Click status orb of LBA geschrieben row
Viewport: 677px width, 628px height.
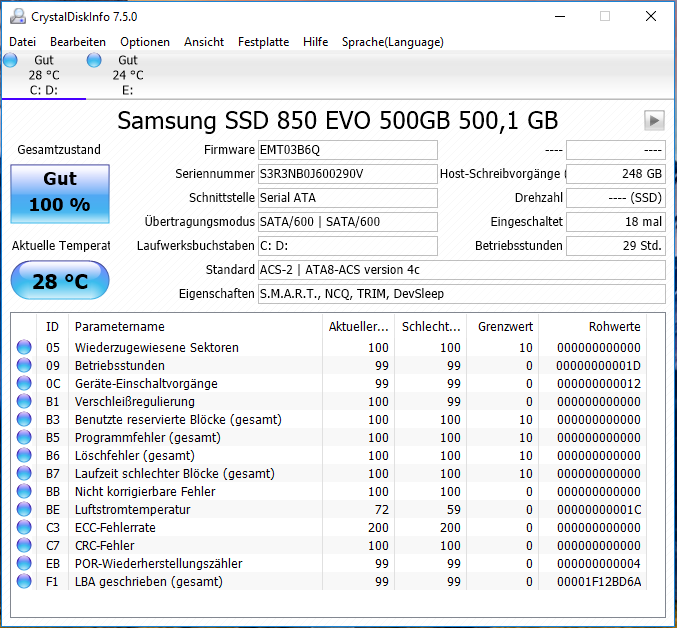24,581
